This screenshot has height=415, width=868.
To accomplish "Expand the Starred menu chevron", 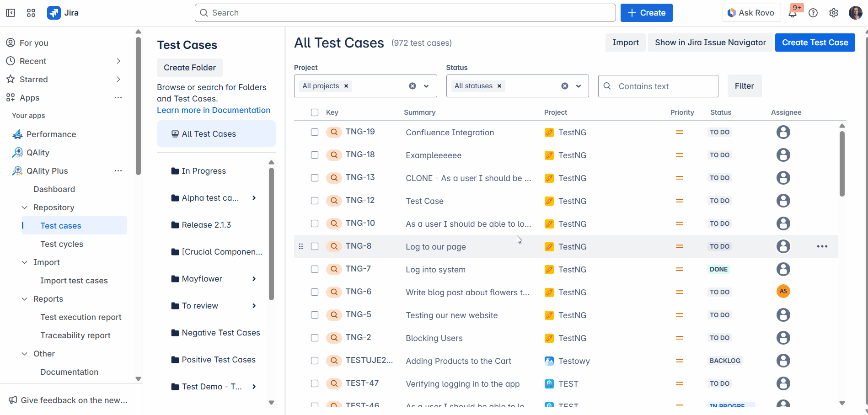I will point(118,79).
